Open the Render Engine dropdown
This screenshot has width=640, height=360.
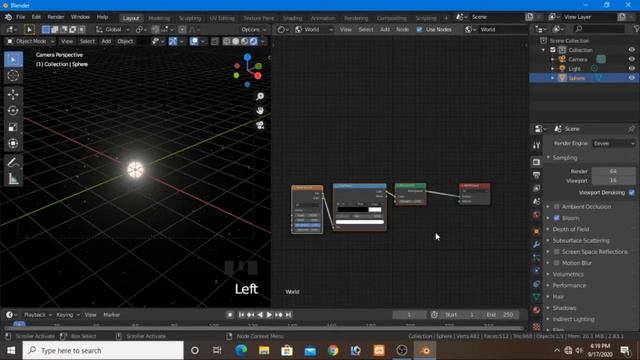[613, 144]
